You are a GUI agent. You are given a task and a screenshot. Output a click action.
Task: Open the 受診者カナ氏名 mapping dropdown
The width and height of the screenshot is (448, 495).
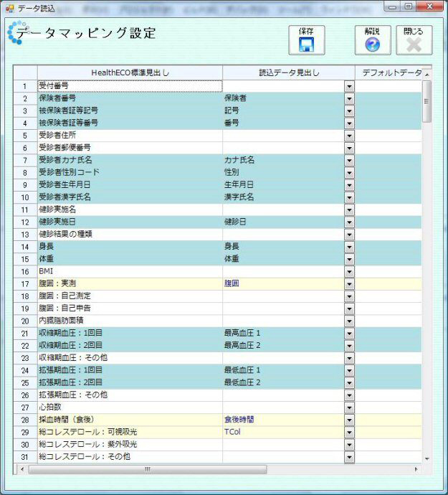pyautogui.click(x=349, y=161)
